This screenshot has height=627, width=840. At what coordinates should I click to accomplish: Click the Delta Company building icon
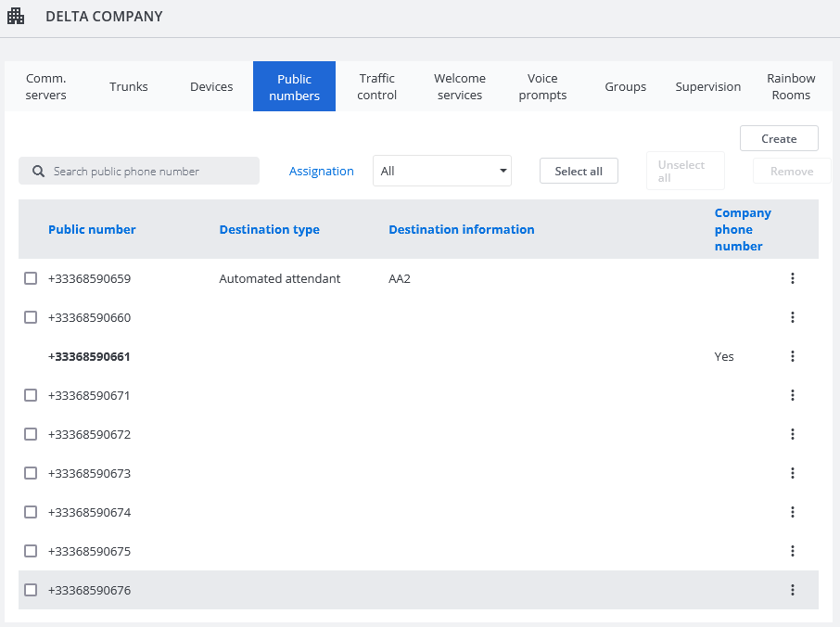pos(16,16)
